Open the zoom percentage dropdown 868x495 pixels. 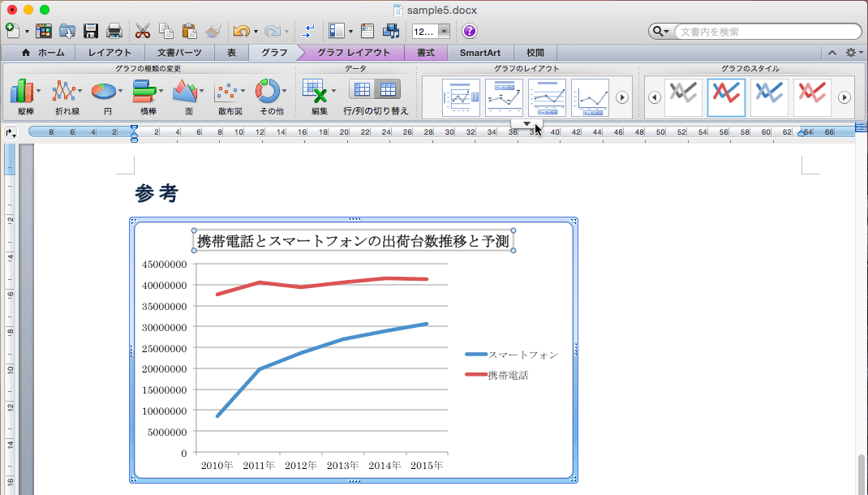tap(444, 32)
